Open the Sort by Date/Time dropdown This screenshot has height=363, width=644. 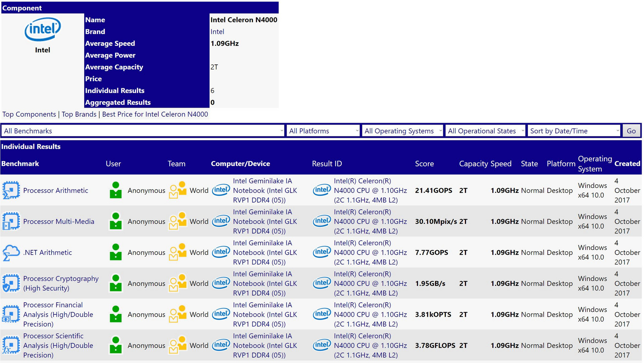[x=574, y=131]
